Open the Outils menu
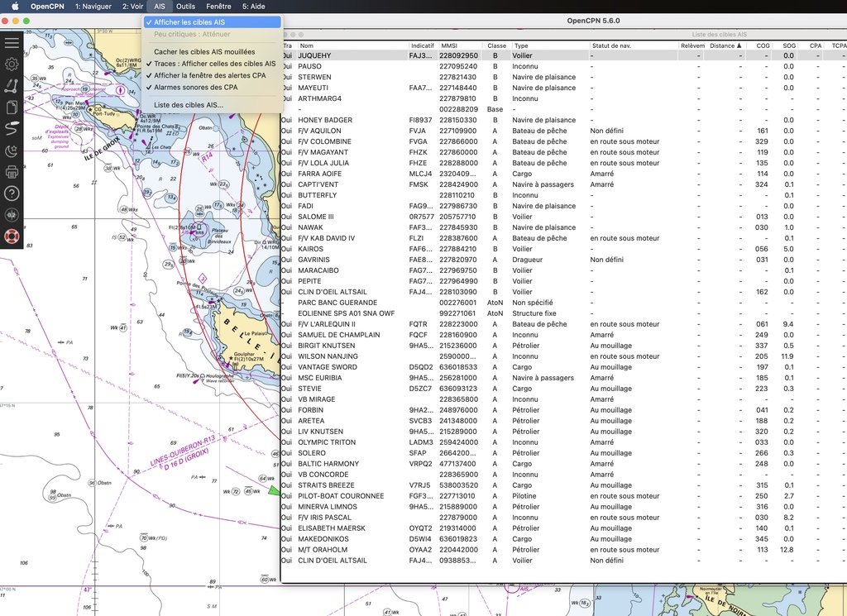The image size is (847, 616). (x=185, y=7)
